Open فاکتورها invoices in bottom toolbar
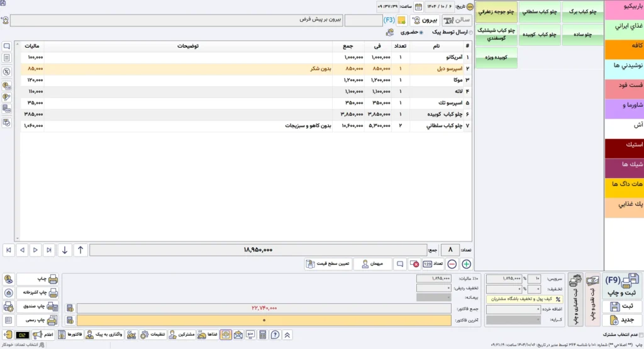This screenshot has width=644, height=349. pyautogui.click(x=70, y=335)
